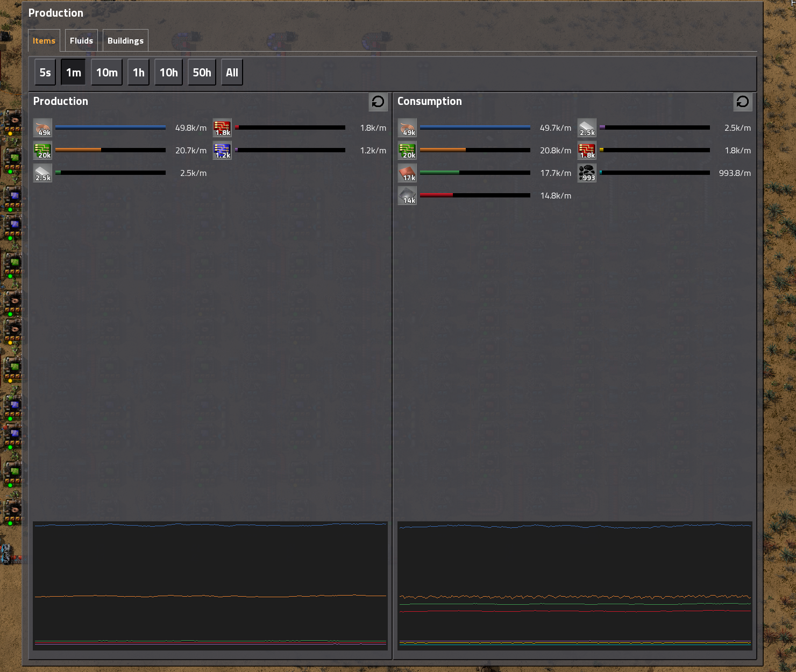
Task: Reset the Production panel statistics
Action: tap(378, 102)
